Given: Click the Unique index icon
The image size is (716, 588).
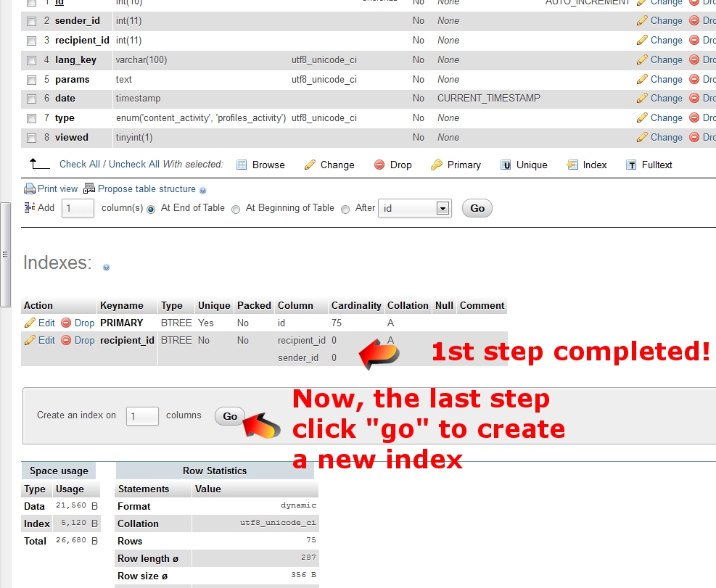Looking at the screenshot, I should [x=506, y=165].
